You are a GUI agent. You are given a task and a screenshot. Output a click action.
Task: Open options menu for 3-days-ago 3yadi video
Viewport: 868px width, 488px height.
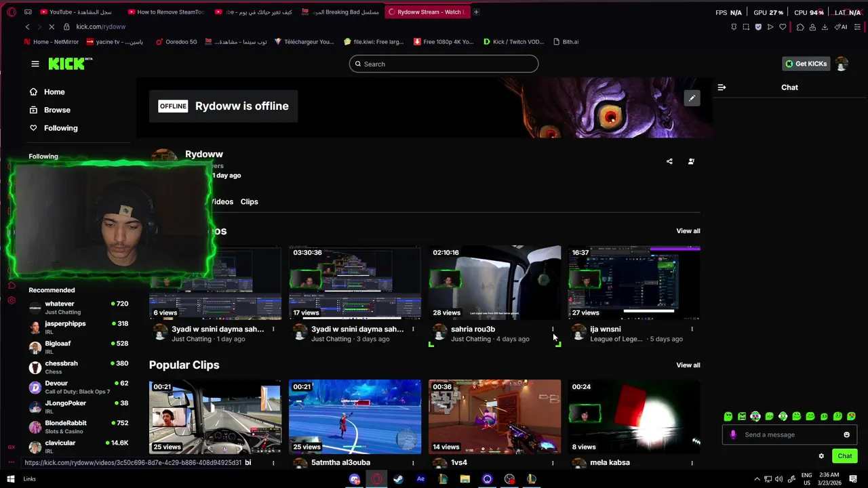pyautogui.click(x=413, y=329)
